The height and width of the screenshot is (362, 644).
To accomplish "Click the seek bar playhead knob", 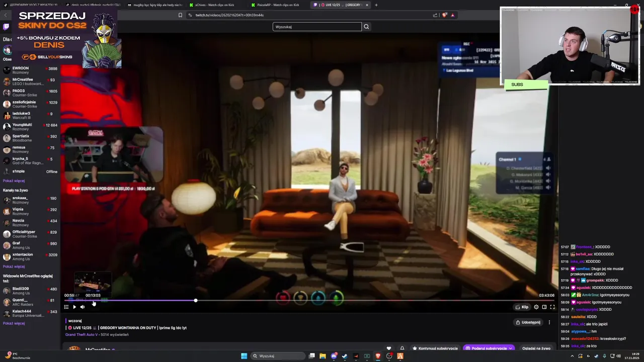I will pos(196,301).
